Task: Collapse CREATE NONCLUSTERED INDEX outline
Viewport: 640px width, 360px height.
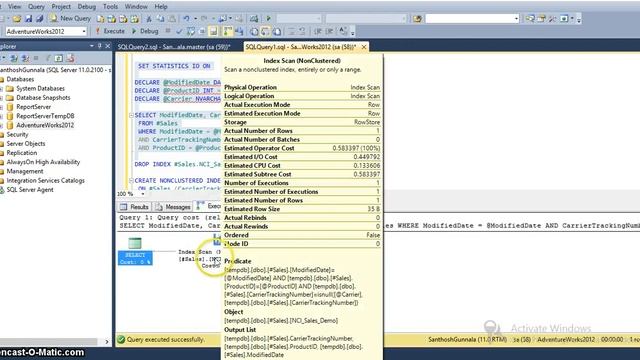Action: (131, 180)
